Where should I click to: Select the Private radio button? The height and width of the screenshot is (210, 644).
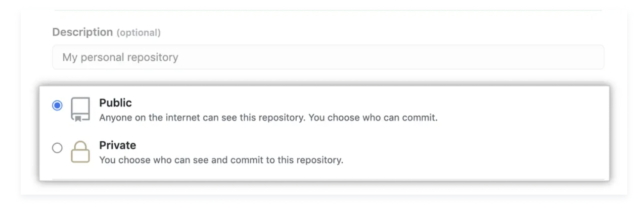click(x=57, y=148)
